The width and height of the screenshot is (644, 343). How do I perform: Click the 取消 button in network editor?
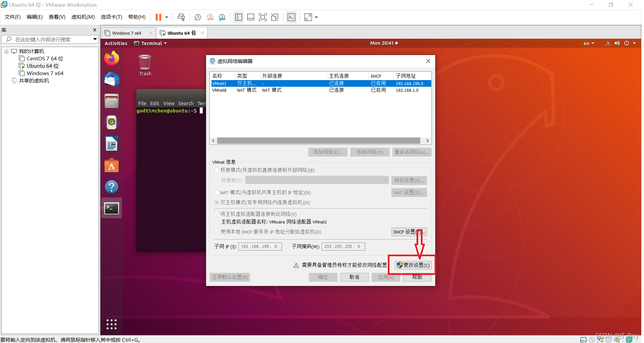(354, 277)
